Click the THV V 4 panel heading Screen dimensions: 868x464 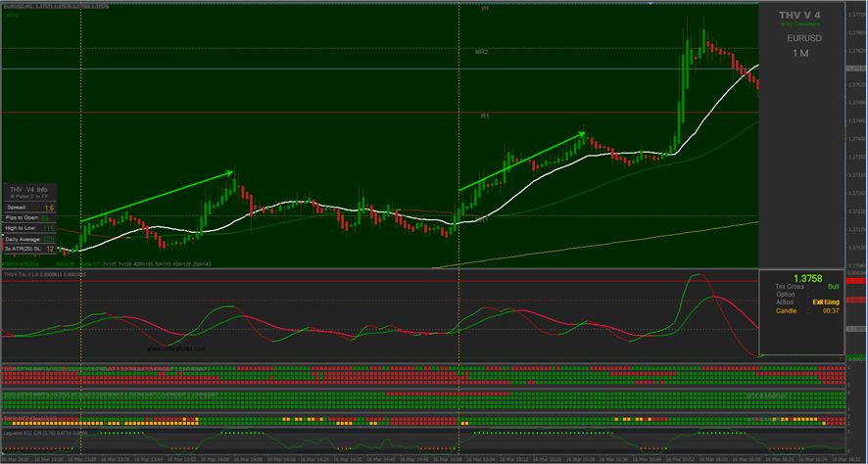coord(799,13)
